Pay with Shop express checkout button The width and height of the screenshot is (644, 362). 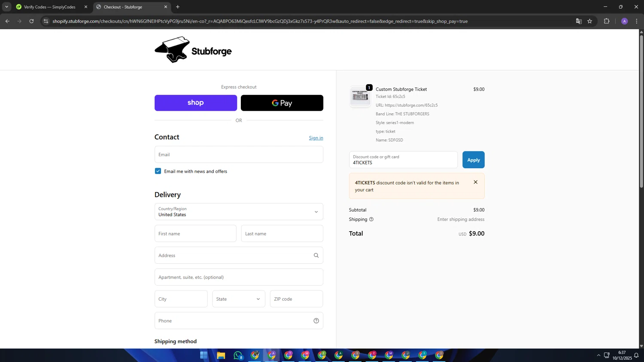click(196, 103)
